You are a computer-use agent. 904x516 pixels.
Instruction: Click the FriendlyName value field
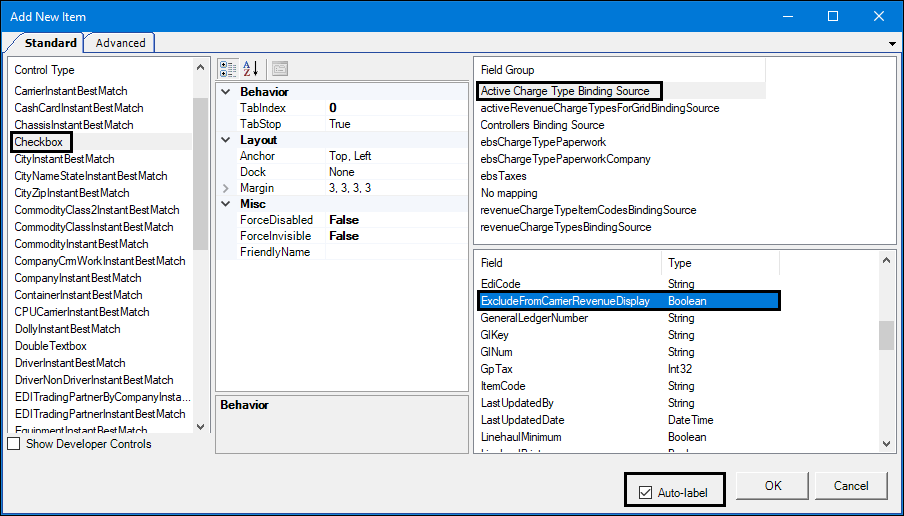[x=397, y=252]
